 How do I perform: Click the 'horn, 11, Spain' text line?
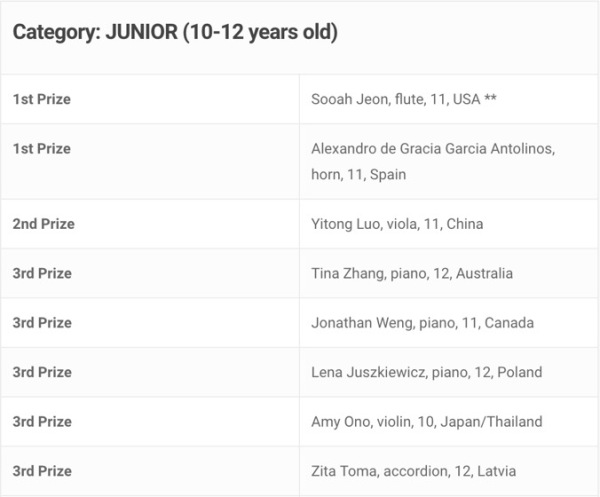coord(358,174)
